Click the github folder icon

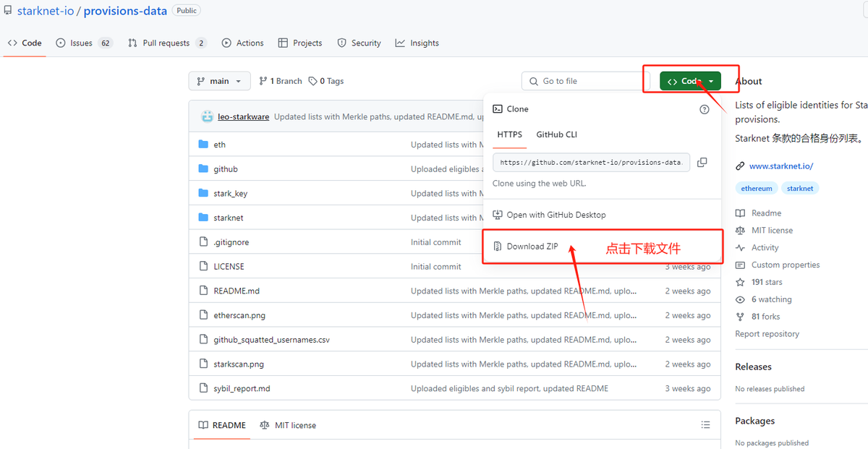tap(203, 169)
